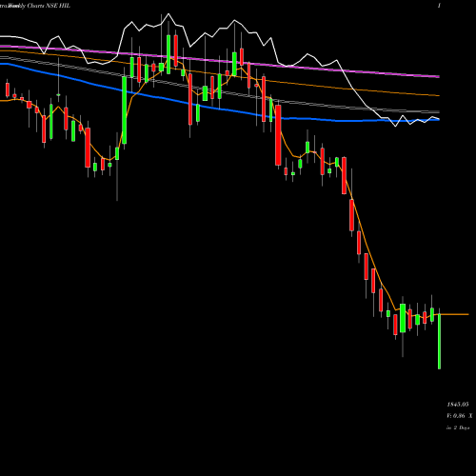The width and height of the screenshot is (476, 476).
Task: Click the 'in 2 Days' label
Action: [458, 427]
